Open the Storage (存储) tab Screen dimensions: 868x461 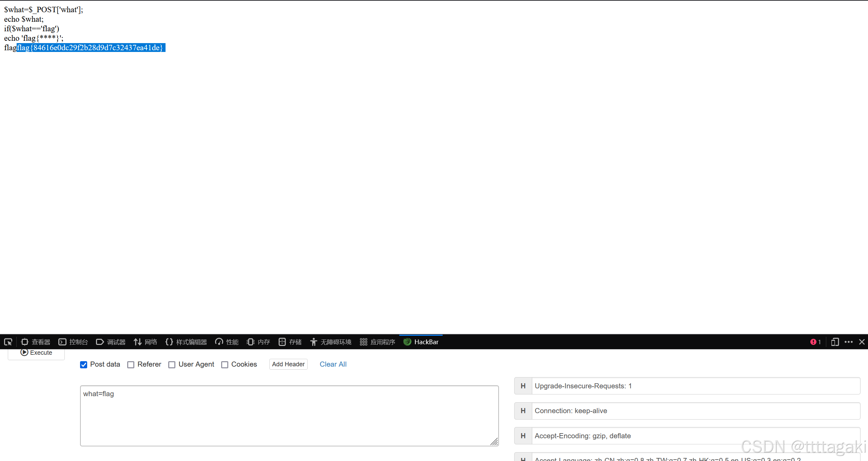290,342
